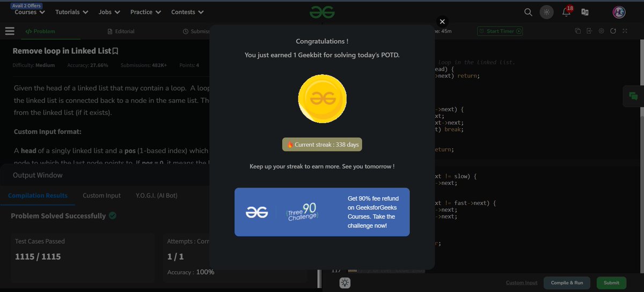Click the Accuracy : 100% text

[x=191, y=272]
